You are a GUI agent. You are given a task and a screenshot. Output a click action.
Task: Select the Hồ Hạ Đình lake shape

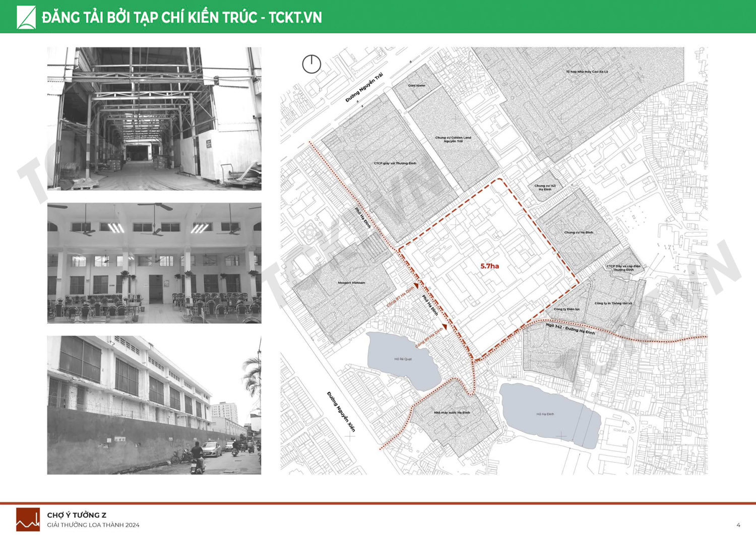549,414
